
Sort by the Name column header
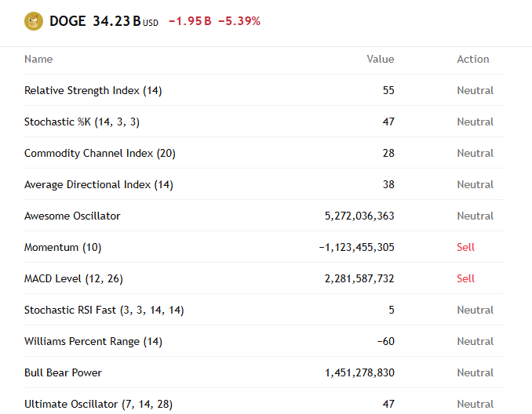coord(38,59)
